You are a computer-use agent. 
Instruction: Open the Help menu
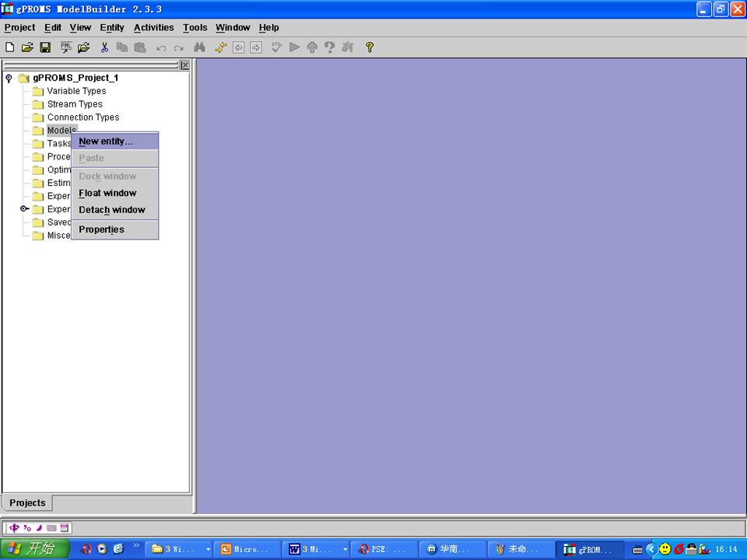click(269, 28)
